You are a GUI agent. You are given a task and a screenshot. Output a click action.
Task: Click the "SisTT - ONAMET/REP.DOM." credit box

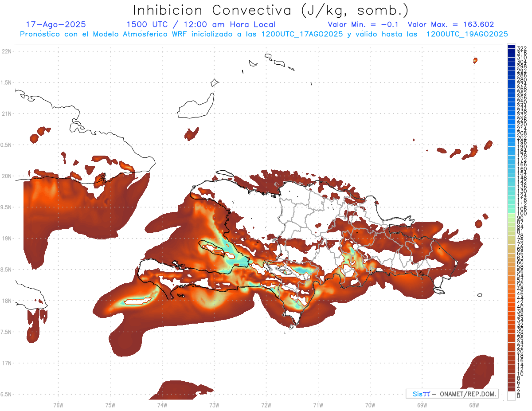point(452,394)
